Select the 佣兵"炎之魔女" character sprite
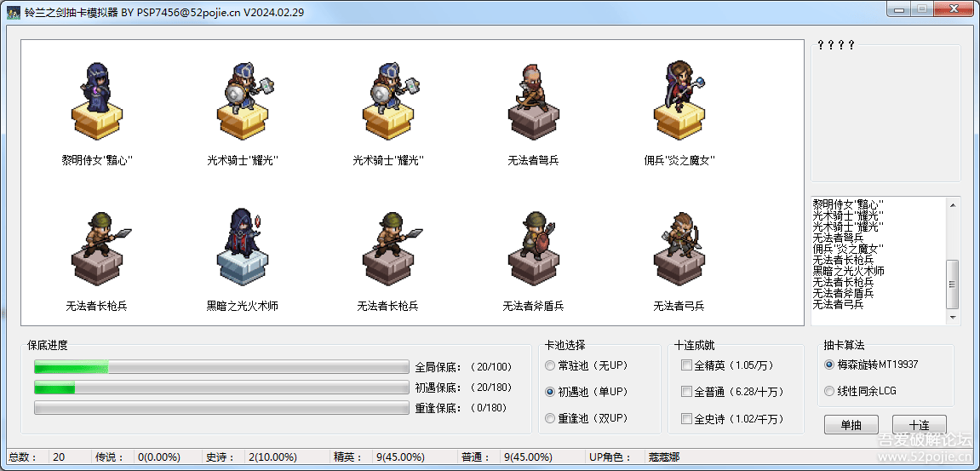Viewport: 980px width, 471px height. coord(679,101)
